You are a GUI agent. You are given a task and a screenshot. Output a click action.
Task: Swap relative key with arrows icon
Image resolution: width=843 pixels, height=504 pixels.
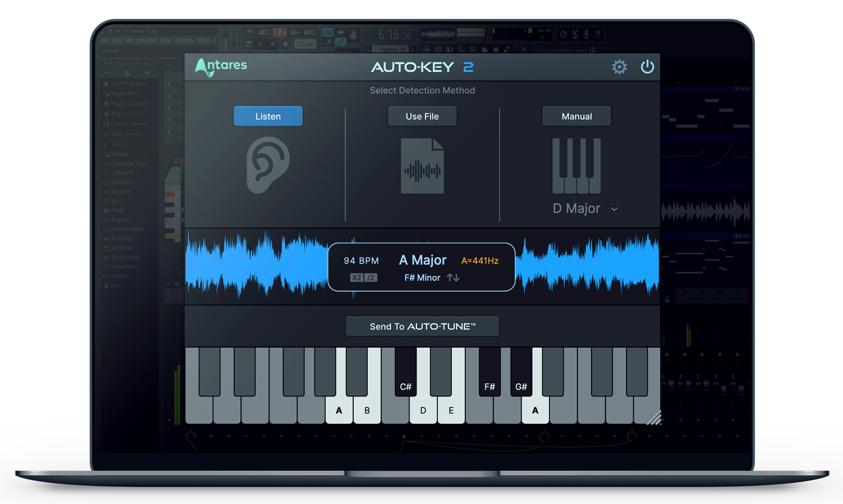point(453,278)
